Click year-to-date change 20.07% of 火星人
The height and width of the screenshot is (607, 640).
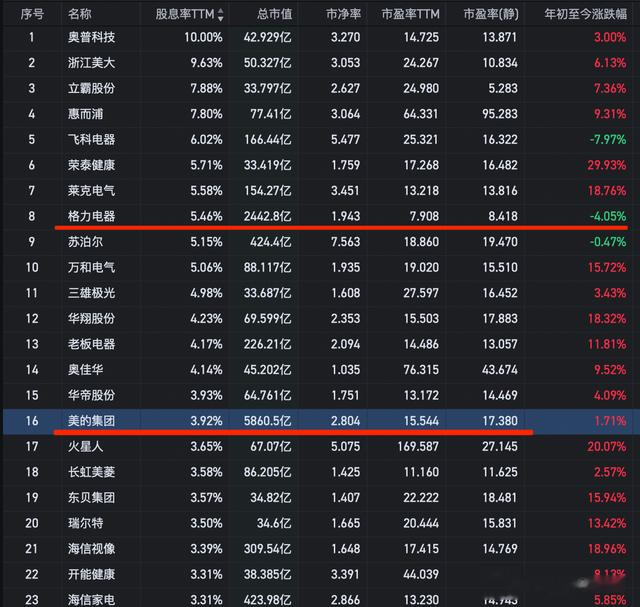tap(607, 447)
